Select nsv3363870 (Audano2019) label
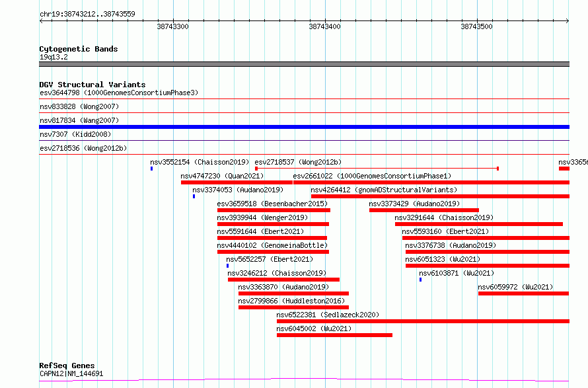The width and height of the screenshot is (588, 388). pyautogui.click(x=283, y=287)
